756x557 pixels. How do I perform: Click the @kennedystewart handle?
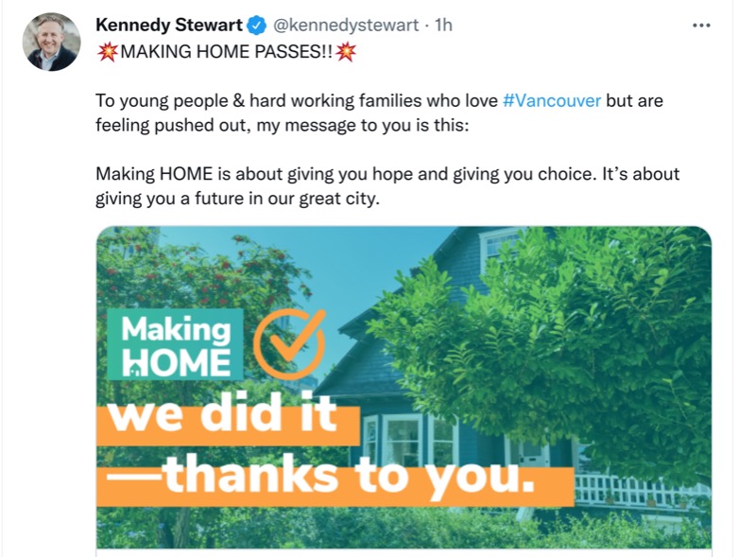[x=346, y=25]
